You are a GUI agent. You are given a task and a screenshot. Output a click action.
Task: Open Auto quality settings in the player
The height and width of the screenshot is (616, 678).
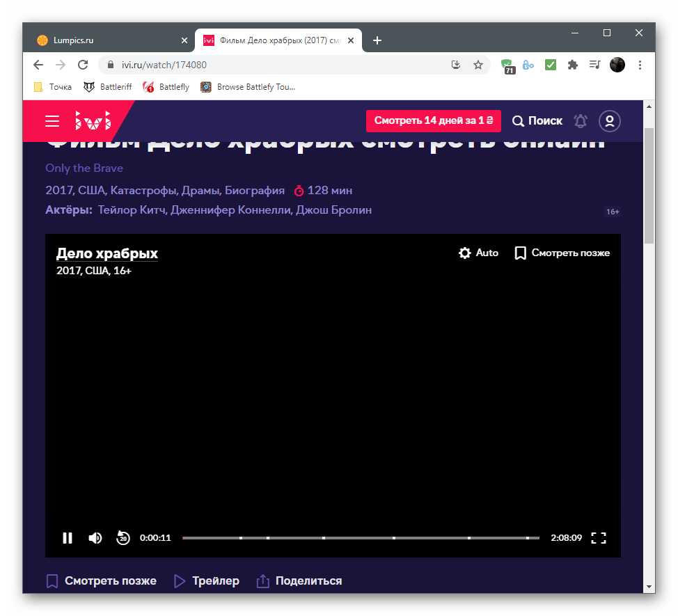tap(479, 253)
